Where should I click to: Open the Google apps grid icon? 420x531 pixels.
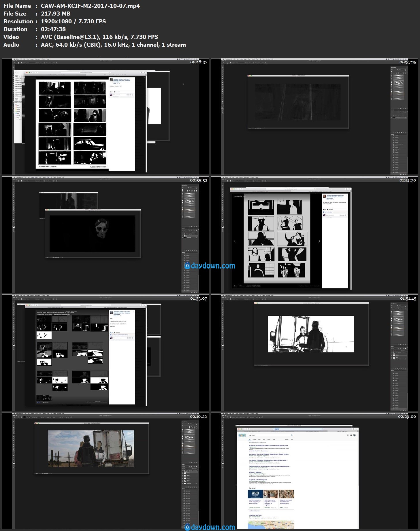pos(348,435)
